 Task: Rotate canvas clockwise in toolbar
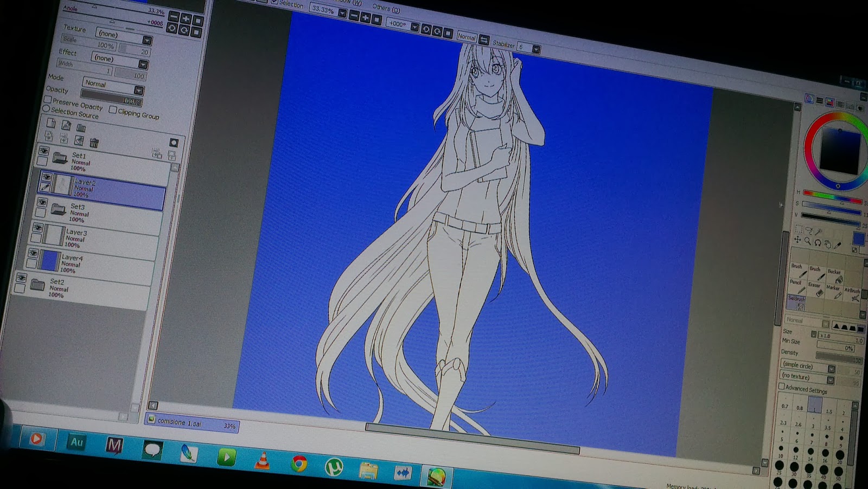pos(437,31)
